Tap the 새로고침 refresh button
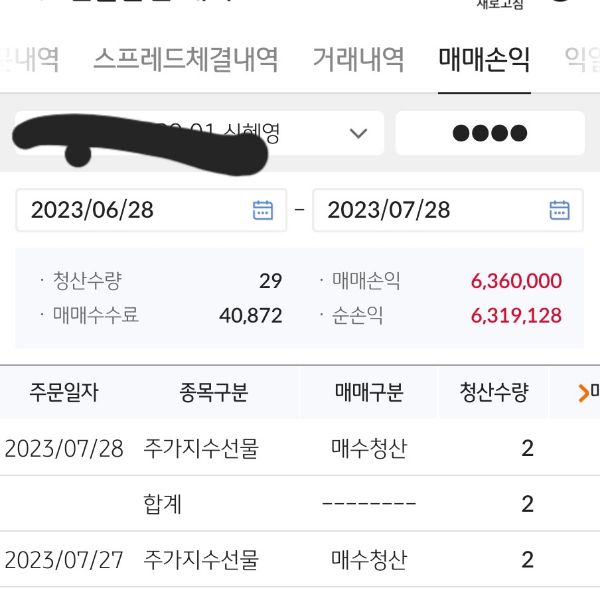 (x=499, y=3)
